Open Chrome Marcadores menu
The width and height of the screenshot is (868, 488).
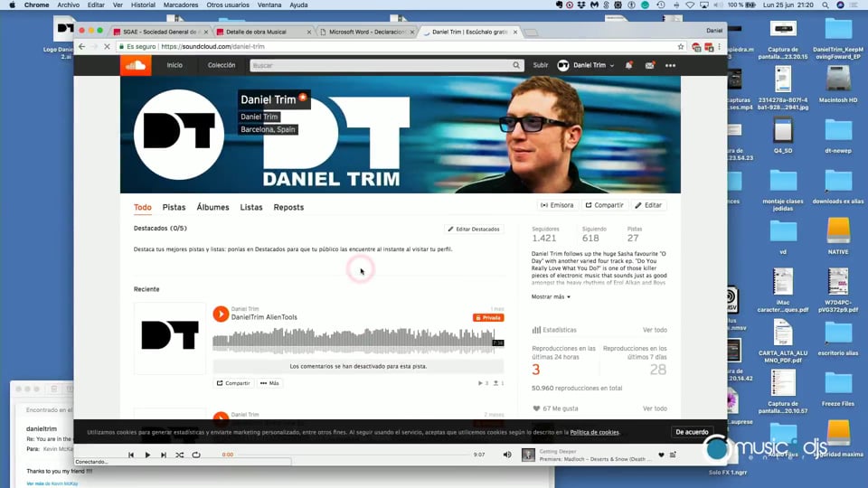(181, 5)
